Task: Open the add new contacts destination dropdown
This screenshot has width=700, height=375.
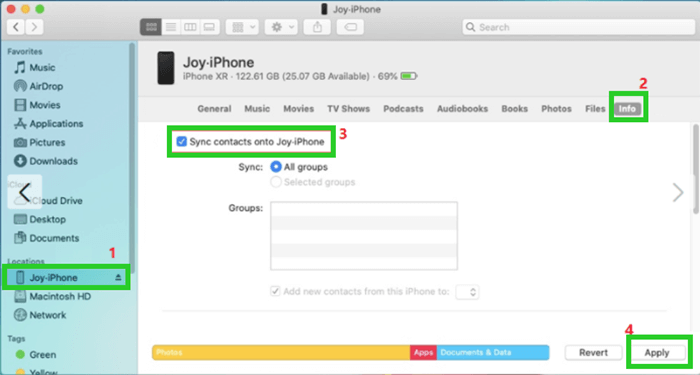Action: [467, 292]
